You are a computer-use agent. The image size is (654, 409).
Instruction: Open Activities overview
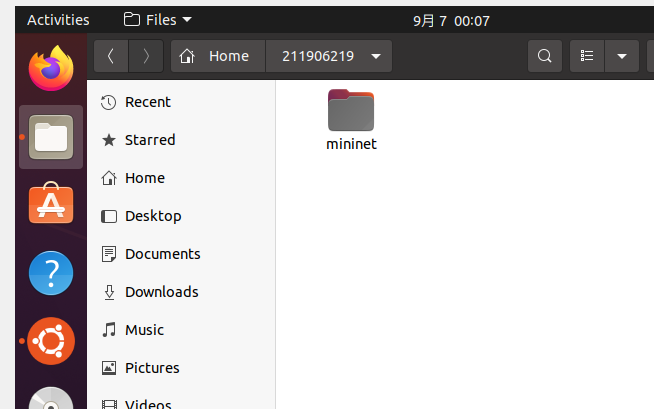pyautogui.click(x=58, y=19)
